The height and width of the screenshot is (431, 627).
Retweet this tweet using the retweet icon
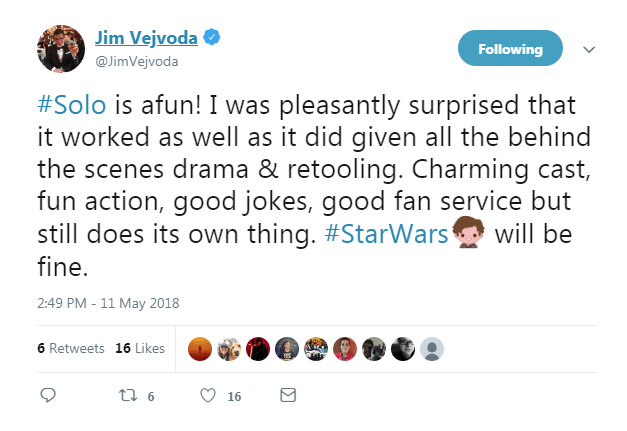(127, 396)
